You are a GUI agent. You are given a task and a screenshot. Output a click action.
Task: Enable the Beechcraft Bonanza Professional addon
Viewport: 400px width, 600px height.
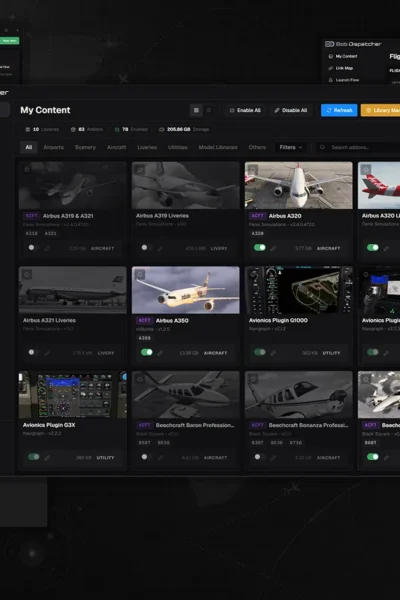260,457
